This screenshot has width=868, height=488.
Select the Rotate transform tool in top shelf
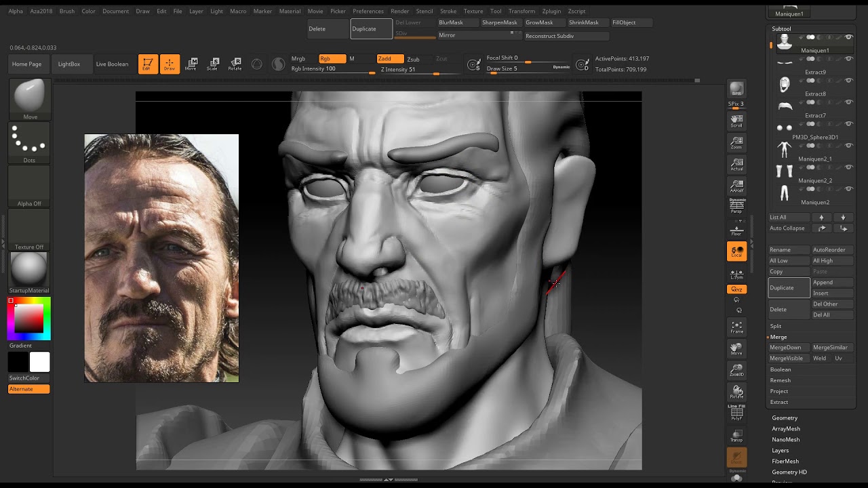pyautogui.click(x=235, y=64)
